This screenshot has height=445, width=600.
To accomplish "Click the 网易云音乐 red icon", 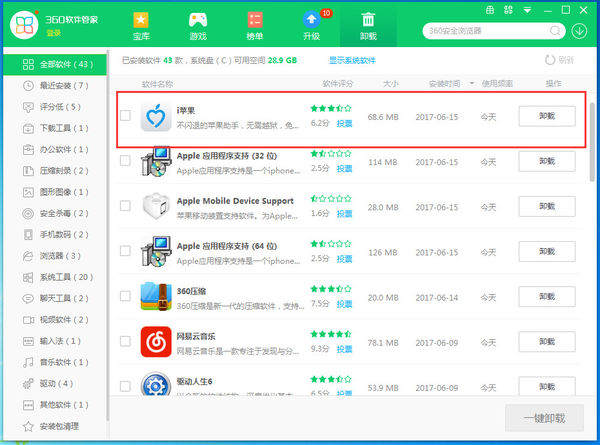I will click(156, 342).
